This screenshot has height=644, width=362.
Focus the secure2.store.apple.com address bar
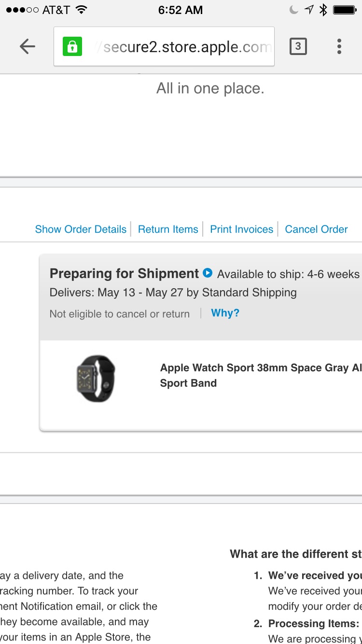click(x=164, y=46)
